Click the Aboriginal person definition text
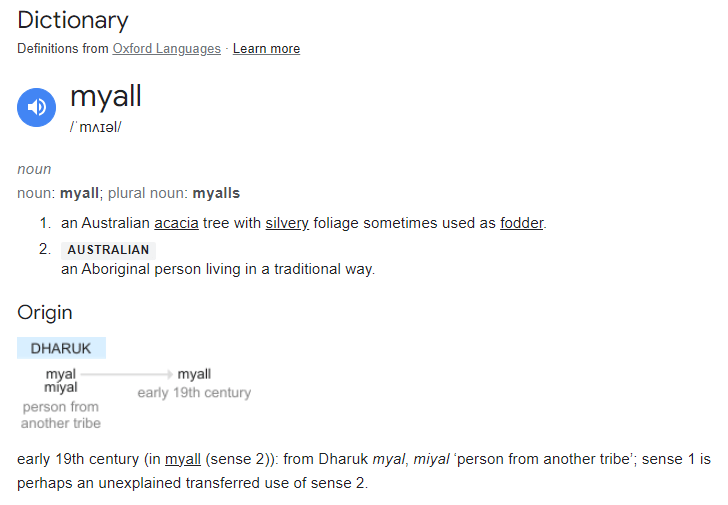The width and height of the screenshot is (728, 505). tap(218, 269)
